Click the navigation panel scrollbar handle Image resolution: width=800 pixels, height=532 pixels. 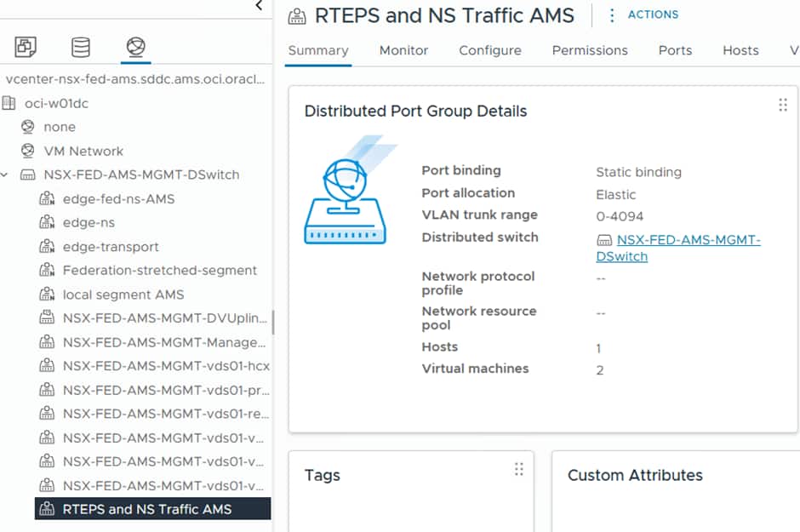point(273,322)
